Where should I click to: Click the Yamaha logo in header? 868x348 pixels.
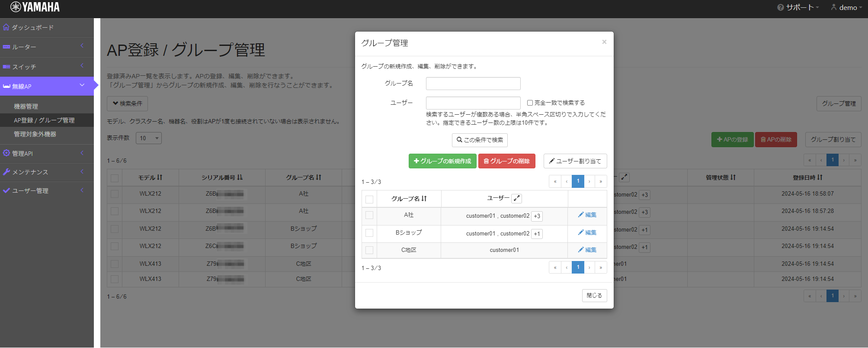pyautogui.click(x=35, y=7)
